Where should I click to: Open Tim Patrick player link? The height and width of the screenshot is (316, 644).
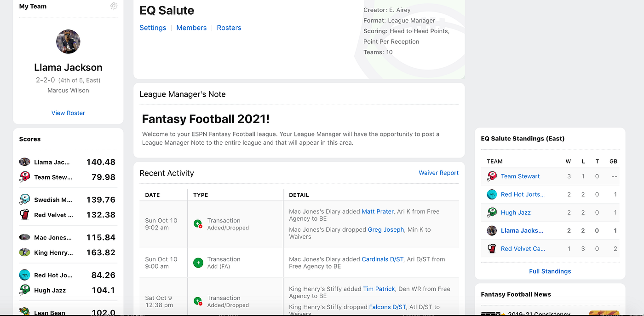[379, 289]
